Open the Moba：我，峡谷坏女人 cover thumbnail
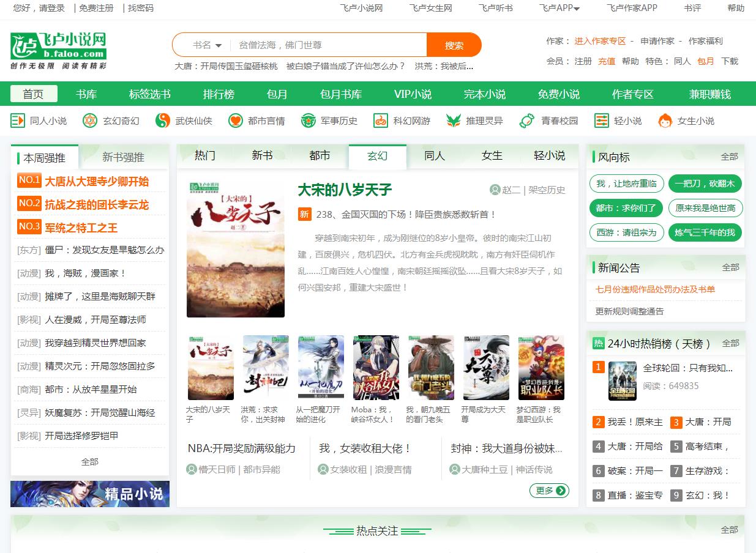The image size is (756, 553). point(376,368)
